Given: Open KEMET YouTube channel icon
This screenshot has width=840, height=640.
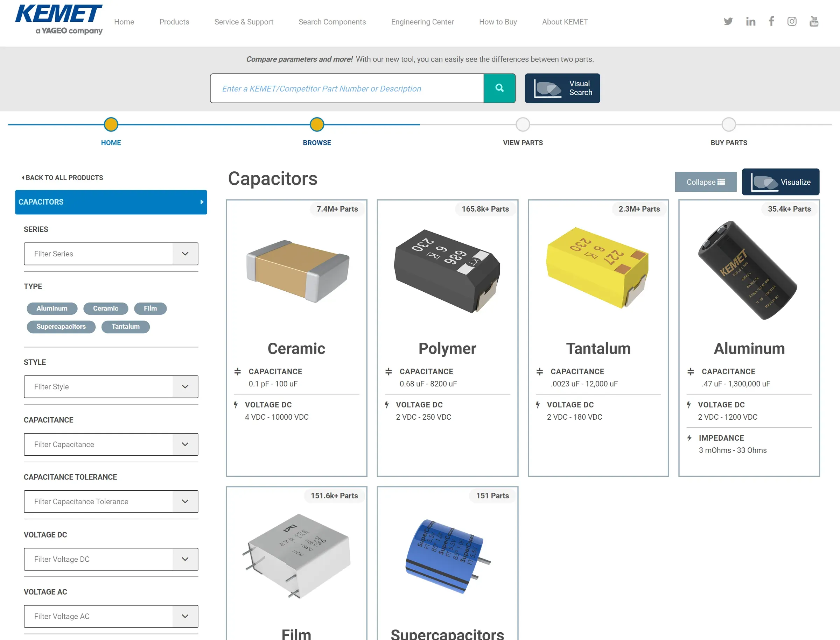Looking at the screenshot, I should click(x=814, y=21).
